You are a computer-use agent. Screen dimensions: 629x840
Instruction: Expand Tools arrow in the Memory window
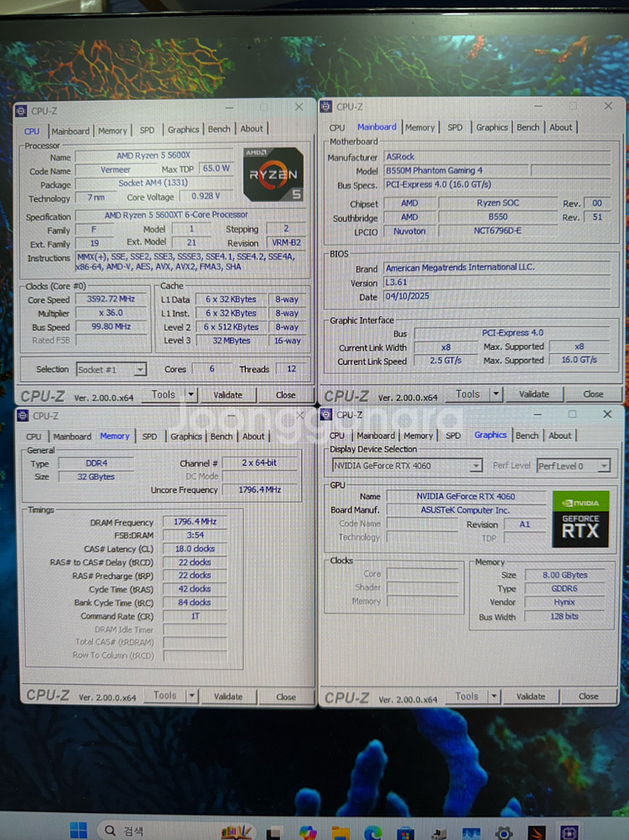click(x=191, y=696)
